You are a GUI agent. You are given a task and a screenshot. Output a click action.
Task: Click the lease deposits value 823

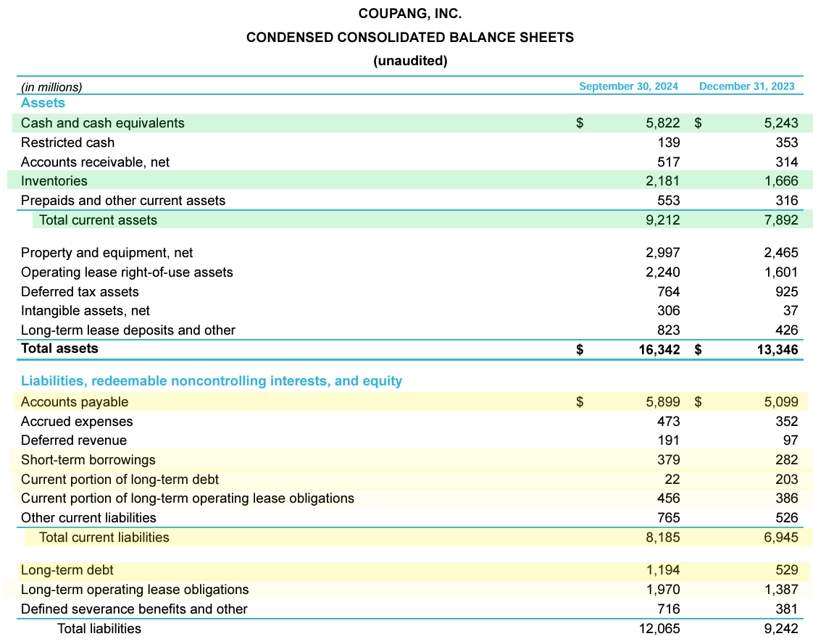tap(668, 330)
